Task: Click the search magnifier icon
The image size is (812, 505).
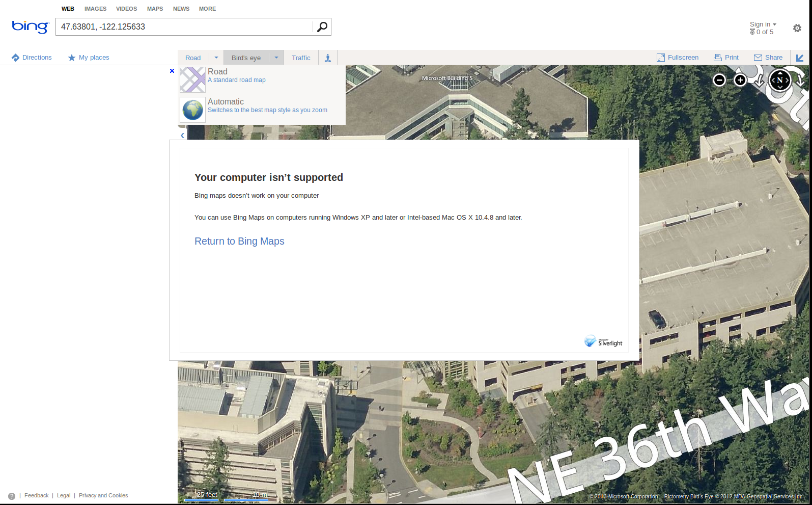Action: pos(322,27)
